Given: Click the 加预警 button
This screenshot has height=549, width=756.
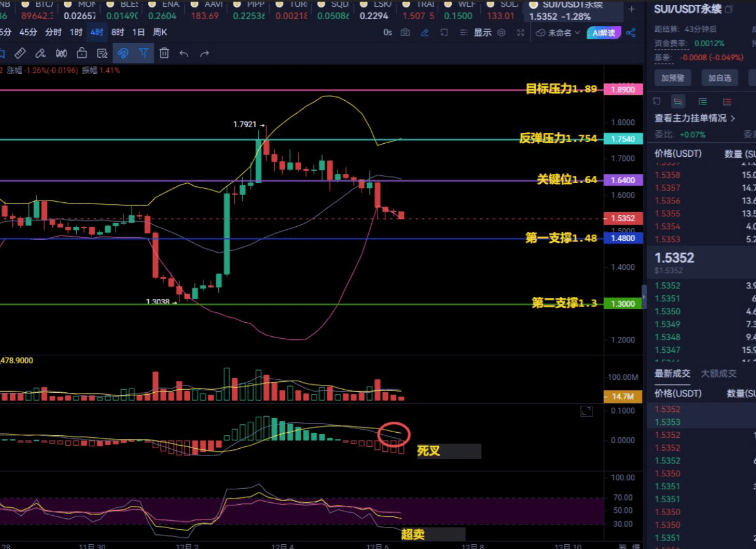Looking at the screenshot, I should pos(672,78).
